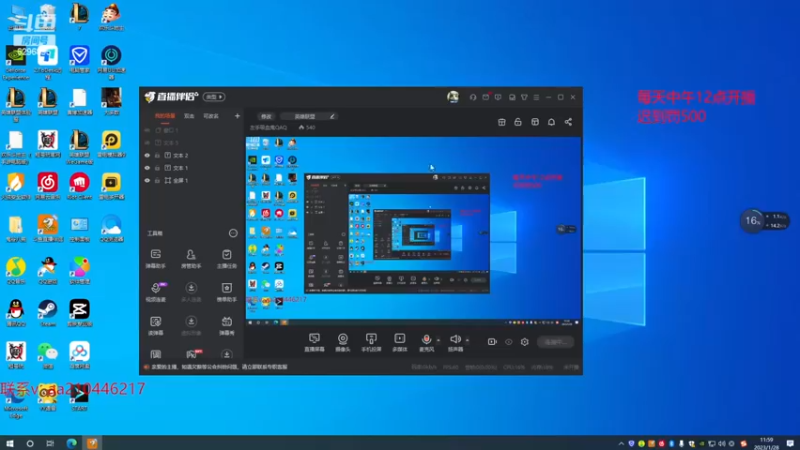
Task: Add a 手机投屏 phone mirroring source
Action: click(371, 342)
